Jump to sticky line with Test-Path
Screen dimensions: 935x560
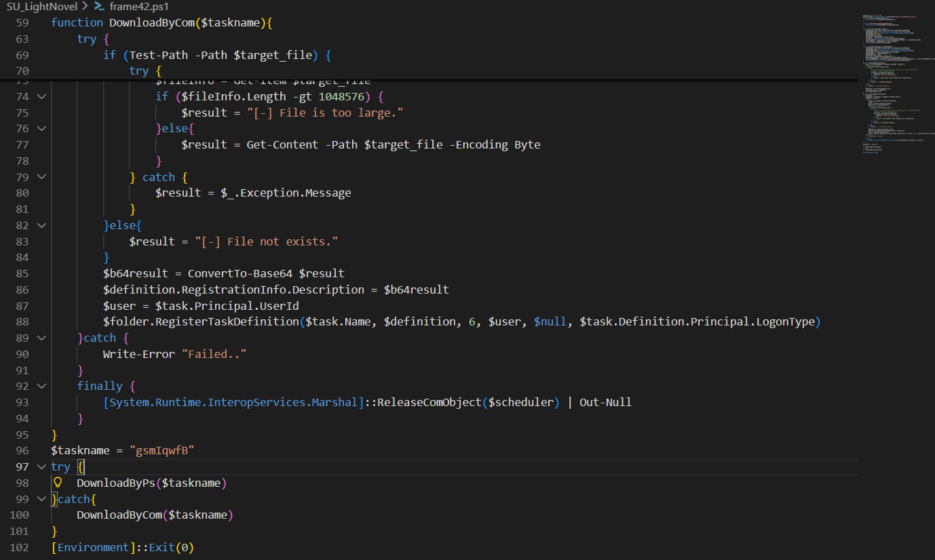click(x=217, y=55)
